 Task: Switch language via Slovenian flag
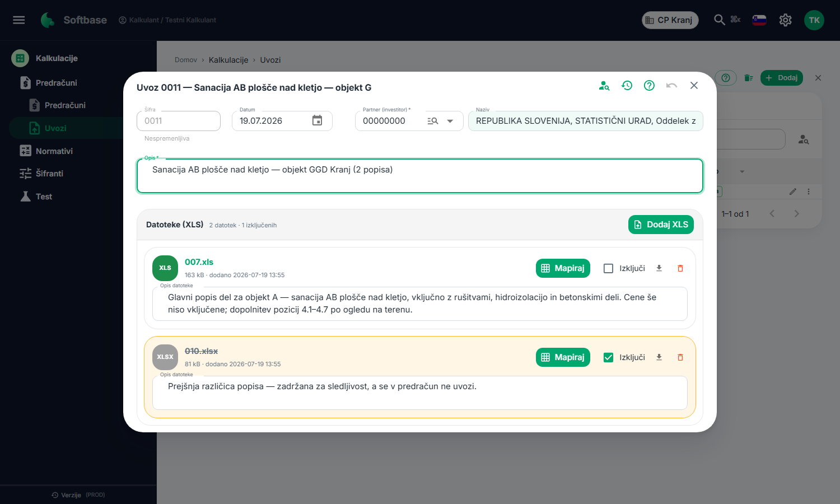point(759,20)
